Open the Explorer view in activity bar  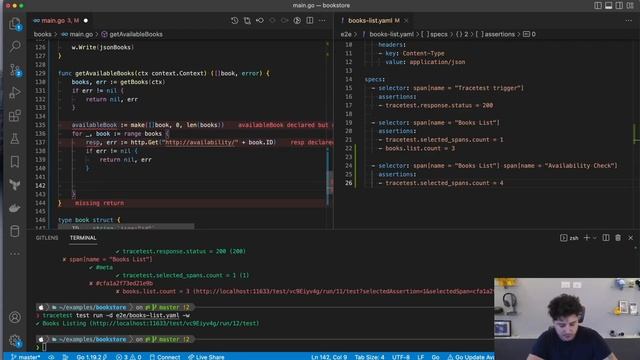click(x=15, y=24)
